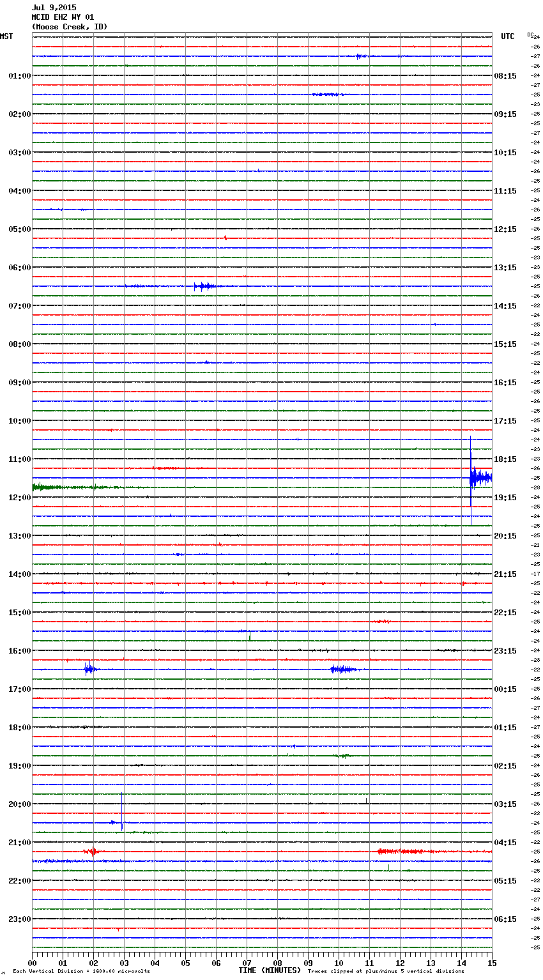Select the 03:00 MST time label
This screenshot has height=980, width=543.
point(20,153)
